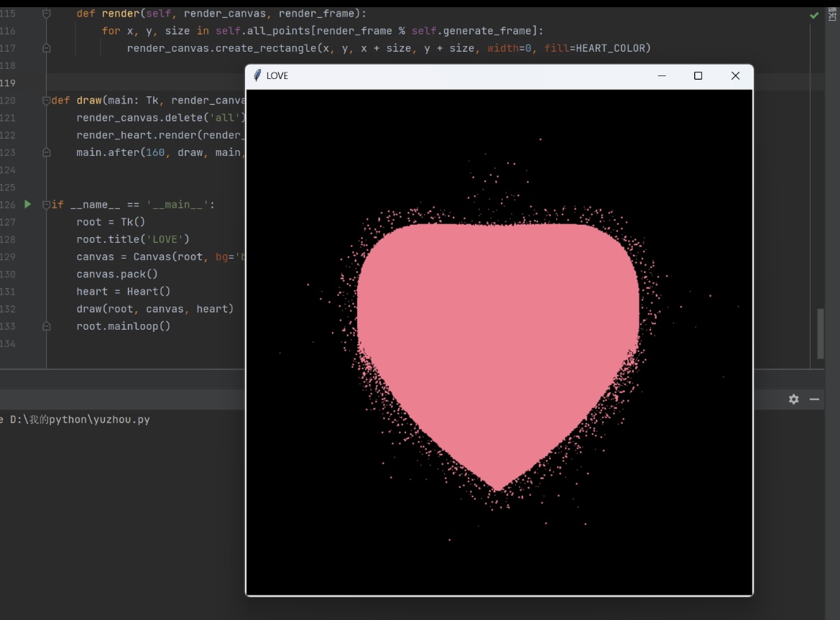Click the editor vertical scrollbar thumb

(820, 333)
